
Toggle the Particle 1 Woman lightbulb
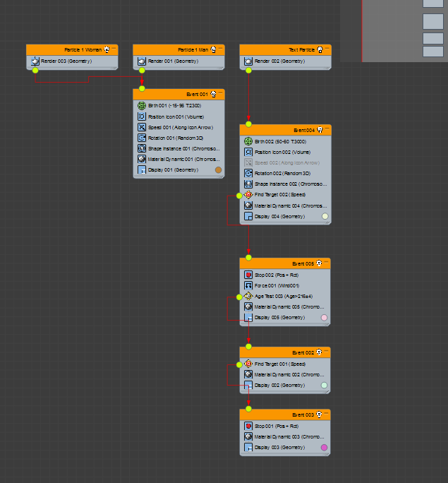(107, 49)
